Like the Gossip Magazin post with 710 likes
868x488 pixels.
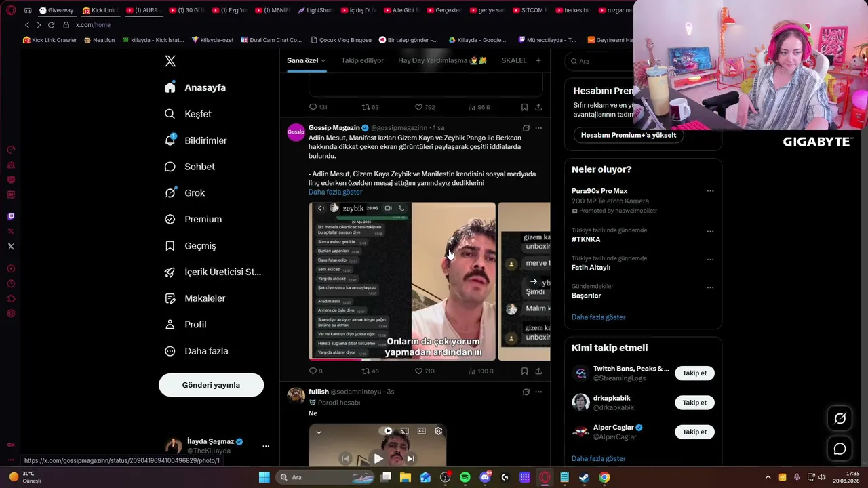click(x=425, y=371)
